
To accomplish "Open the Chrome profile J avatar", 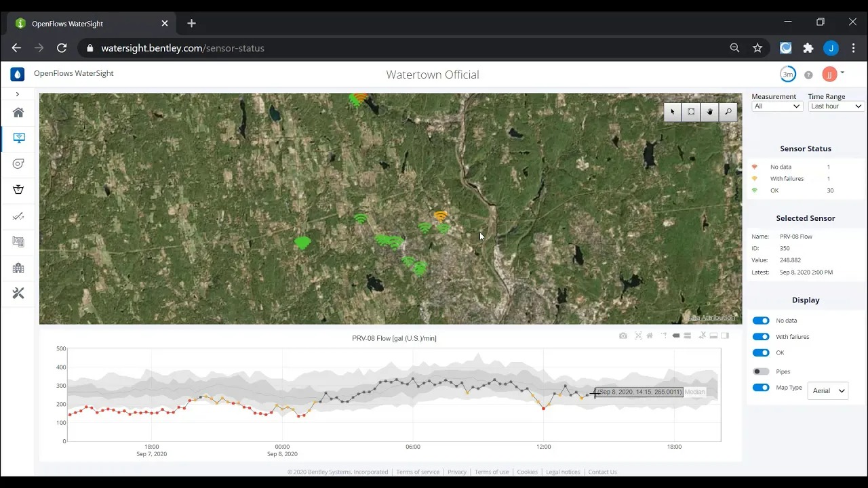I will point(831,48).
